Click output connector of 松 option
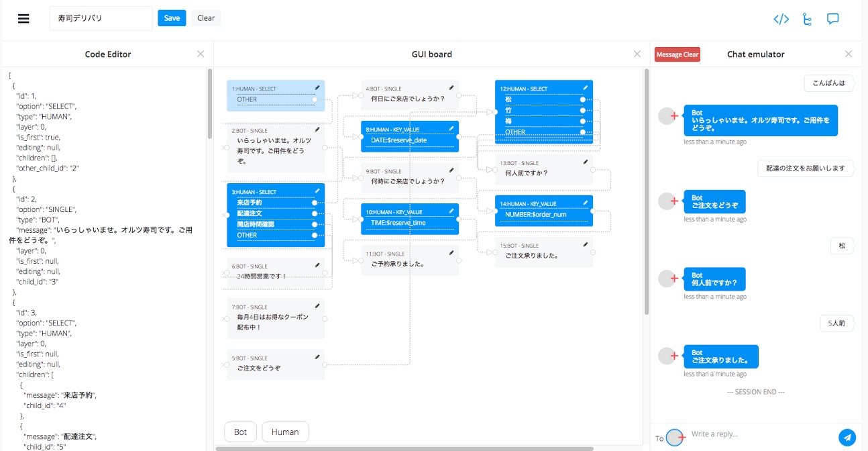868x451 pixels. point(583,99)
